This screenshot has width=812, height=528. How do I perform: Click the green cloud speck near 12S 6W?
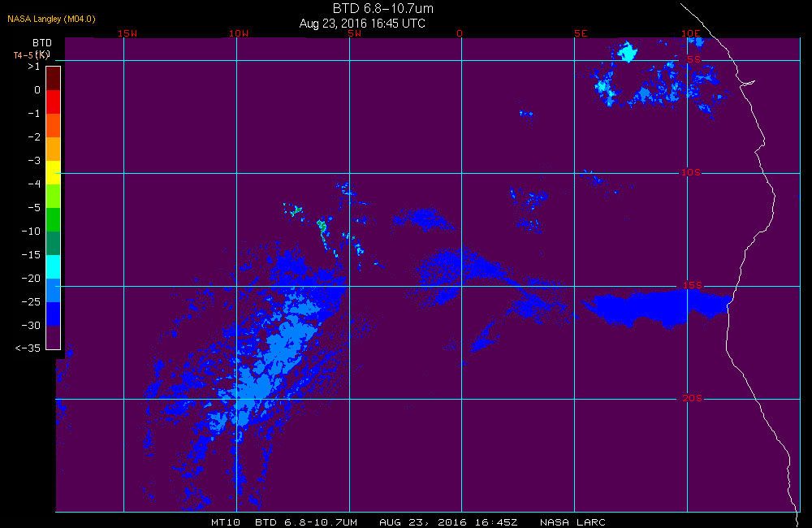click(322, 225)
